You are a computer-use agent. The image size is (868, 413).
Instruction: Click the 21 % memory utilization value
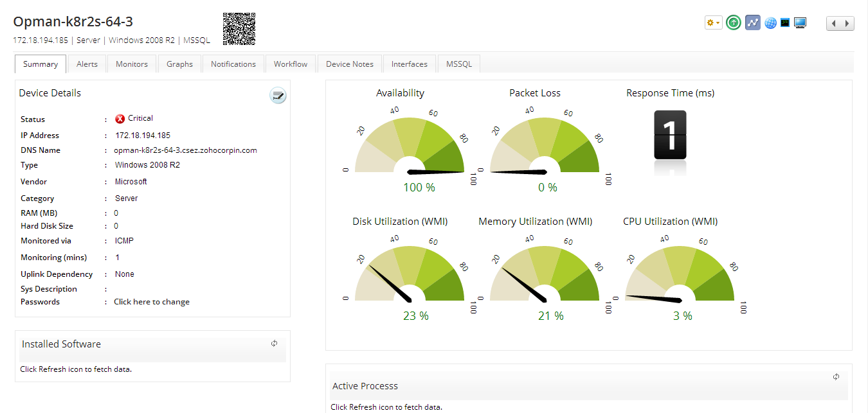(x=551, y=316)
